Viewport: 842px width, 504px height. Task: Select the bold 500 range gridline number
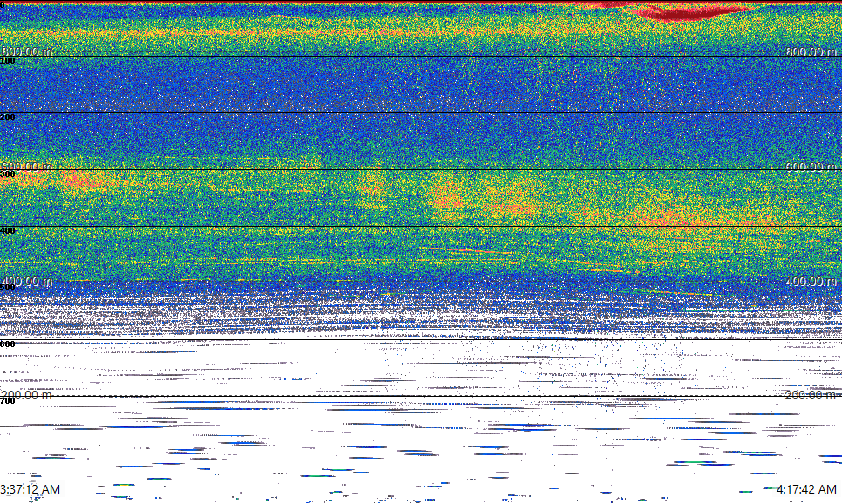point(8,287)
